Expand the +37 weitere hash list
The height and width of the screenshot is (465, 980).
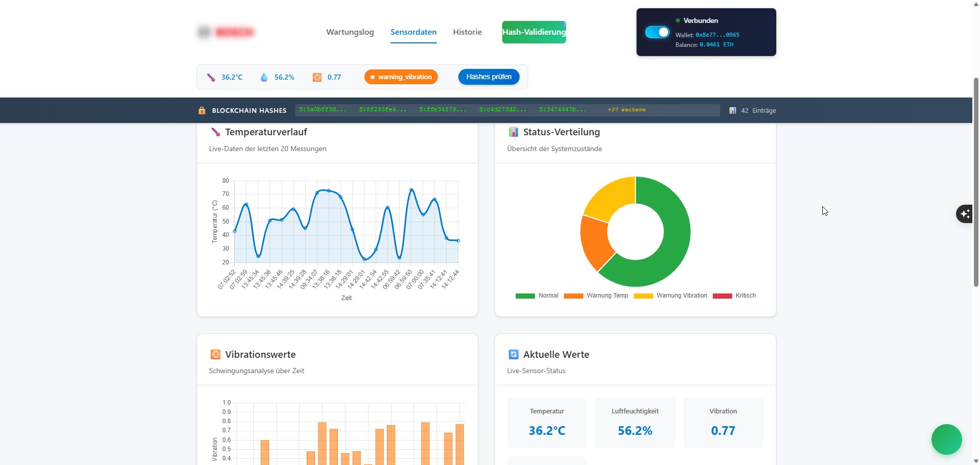point(626,110)
